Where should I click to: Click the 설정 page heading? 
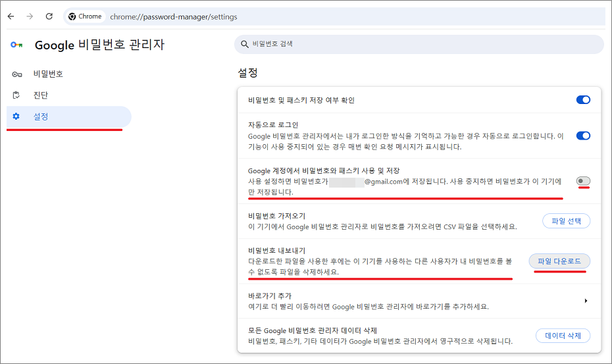pos(248,72)
